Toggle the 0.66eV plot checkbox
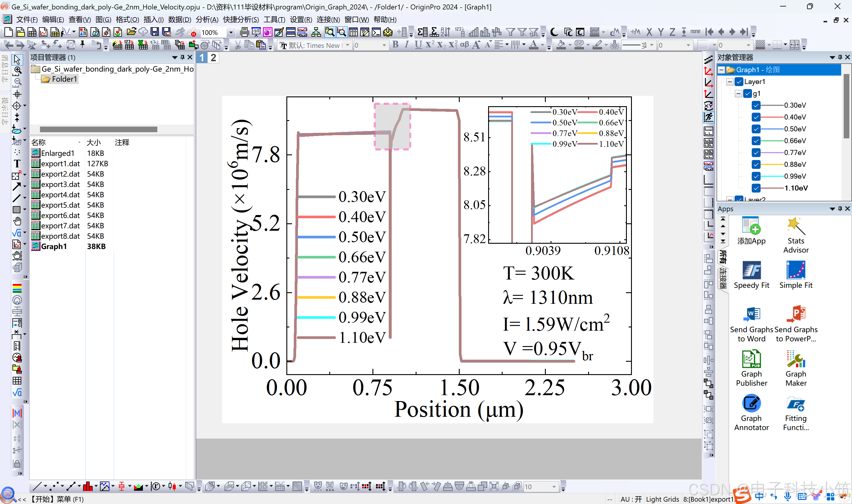Image resolution: width=852 pixels, height=504 pixels. (x=756, y=140)
